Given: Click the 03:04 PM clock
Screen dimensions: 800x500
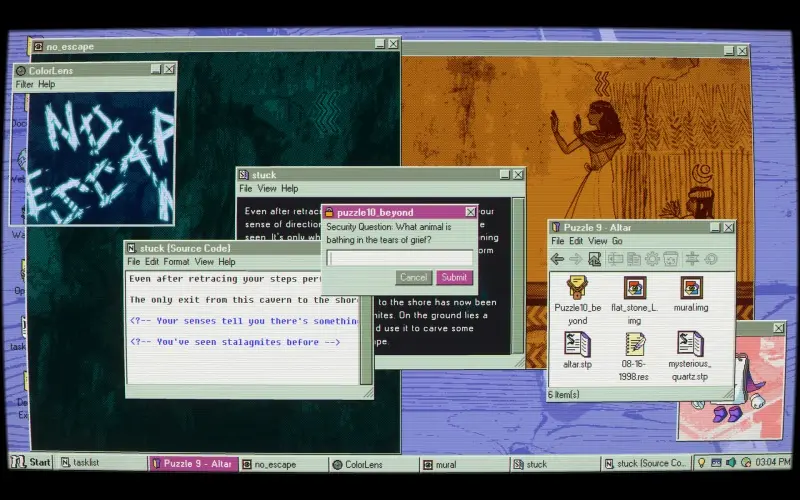Looking at the screenshot, I should [x=772, y=462].
